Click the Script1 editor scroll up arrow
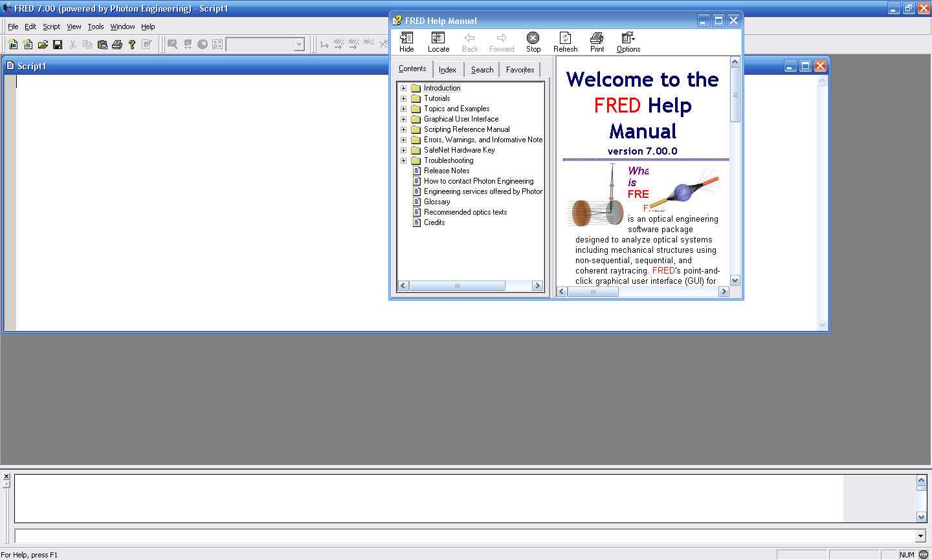This screenshot has width=932, height=560. [823, 81]
